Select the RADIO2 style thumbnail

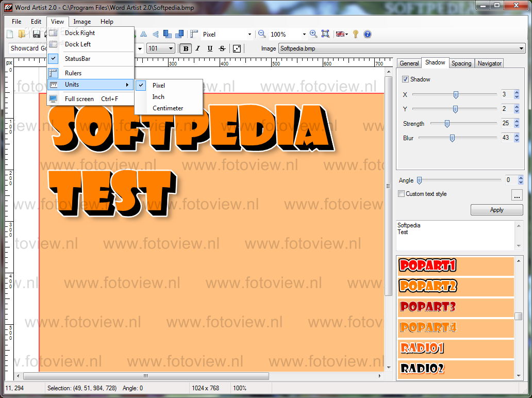[456, 369]
